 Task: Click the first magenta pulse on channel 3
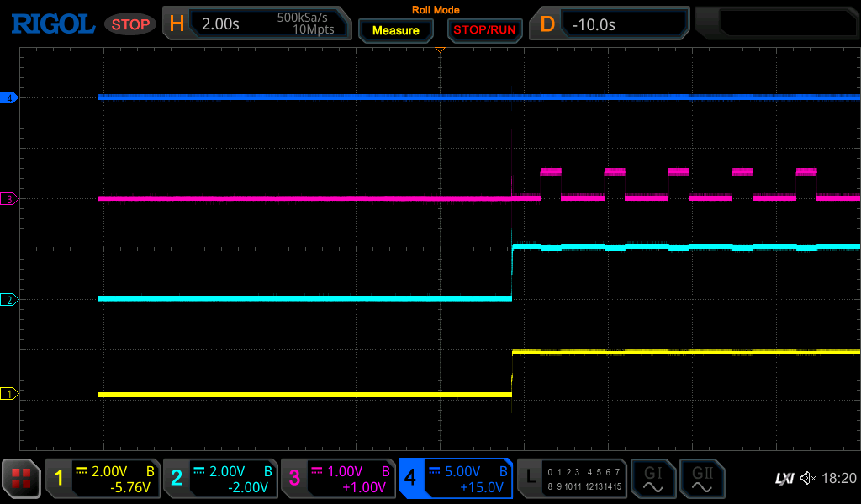click(x=551, y=171)
